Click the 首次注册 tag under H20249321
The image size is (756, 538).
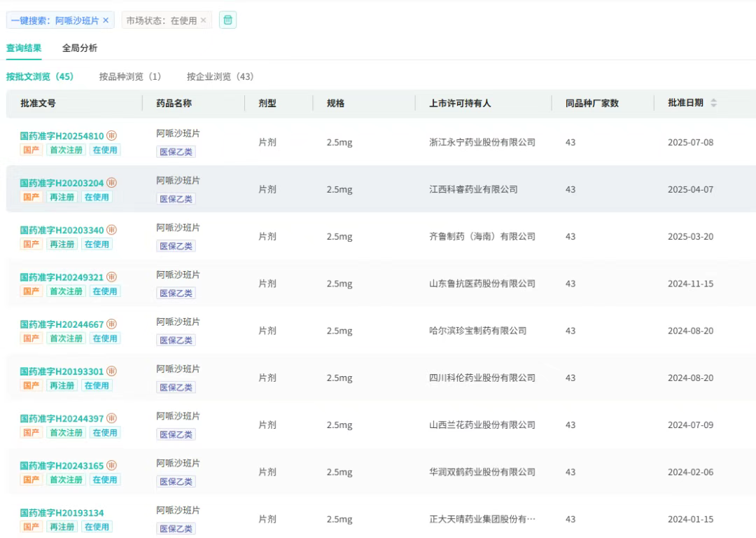pos(65,291)
